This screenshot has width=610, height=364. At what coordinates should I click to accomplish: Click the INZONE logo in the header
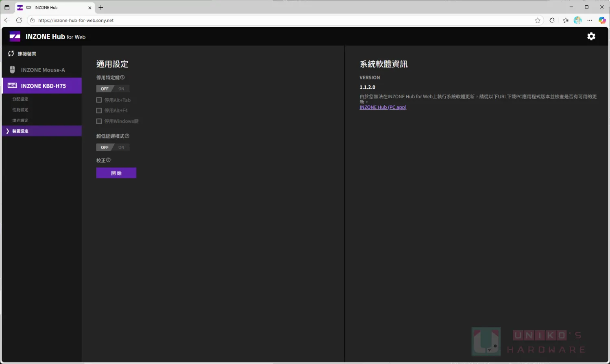tap(15, 37)
